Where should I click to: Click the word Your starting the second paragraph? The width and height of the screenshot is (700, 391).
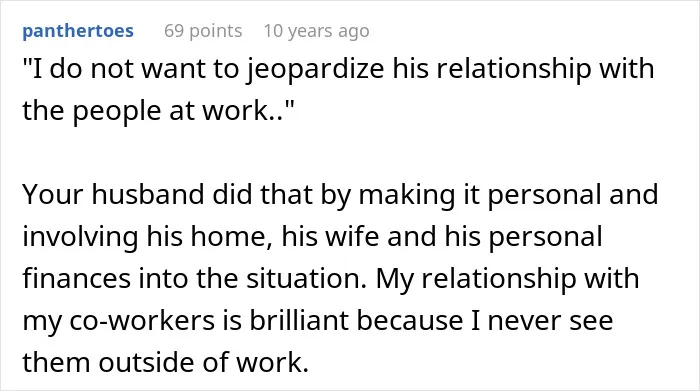(53, 195)
